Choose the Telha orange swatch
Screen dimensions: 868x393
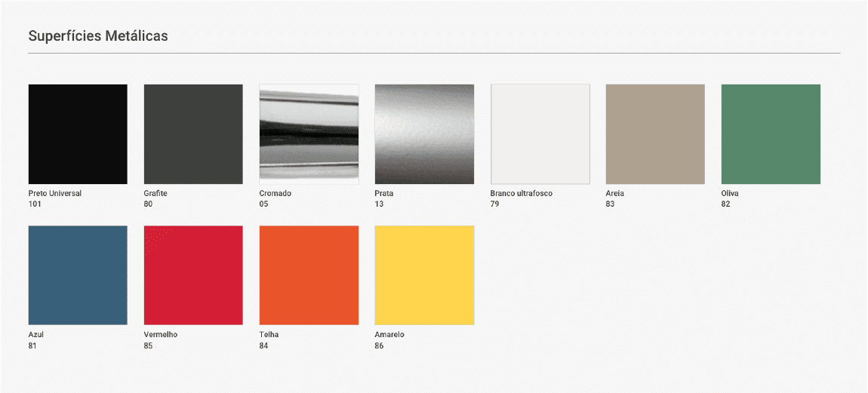point(309,275)
